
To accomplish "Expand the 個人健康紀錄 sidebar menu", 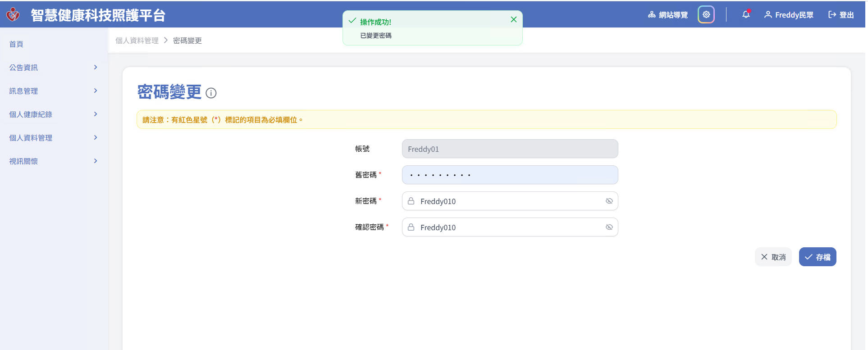I will (53, 114).
